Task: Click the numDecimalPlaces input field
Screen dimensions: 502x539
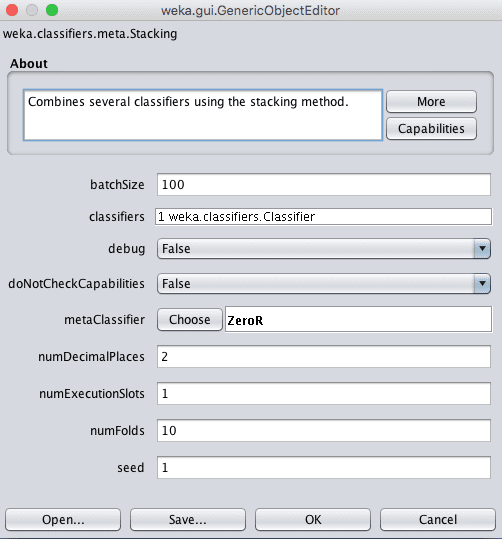Action: point(324,356)
